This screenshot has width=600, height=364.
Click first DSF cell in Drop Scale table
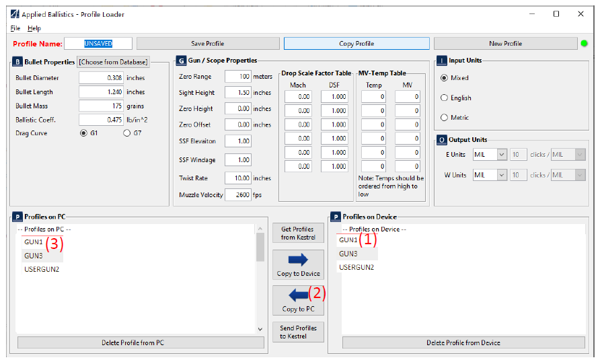click(334, 97)
